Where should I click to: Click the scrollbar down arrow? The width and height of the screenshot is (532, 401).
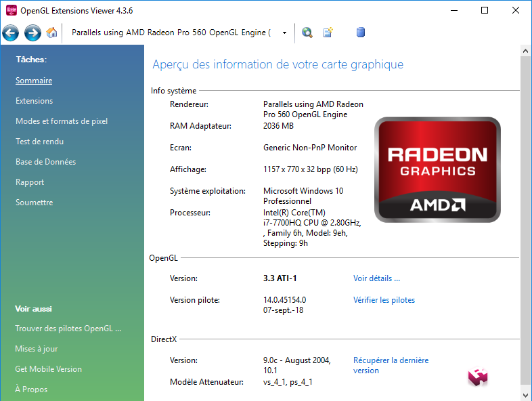pos(525,396)
